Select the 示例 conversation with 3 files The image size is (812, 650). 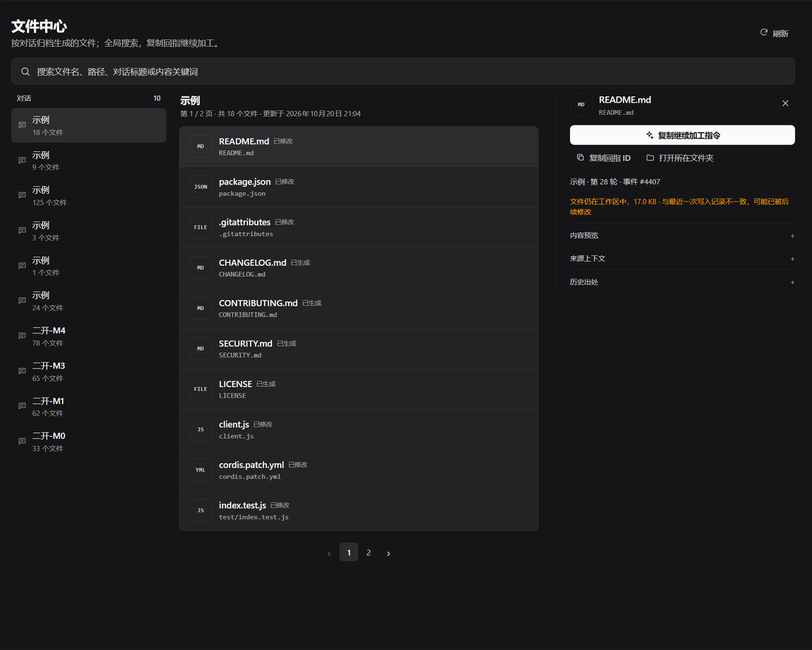click(89, 231)
